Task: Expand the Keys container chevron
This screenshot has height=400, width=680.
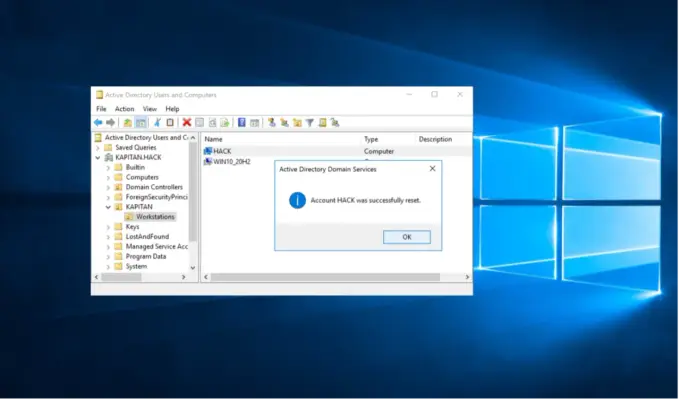Action: (x=108, y=227)
